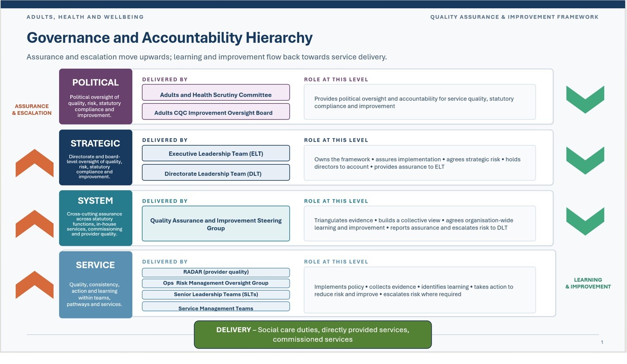Select 'DELIVERED BY' label in the Political row
627x364 pixels.
165,79
